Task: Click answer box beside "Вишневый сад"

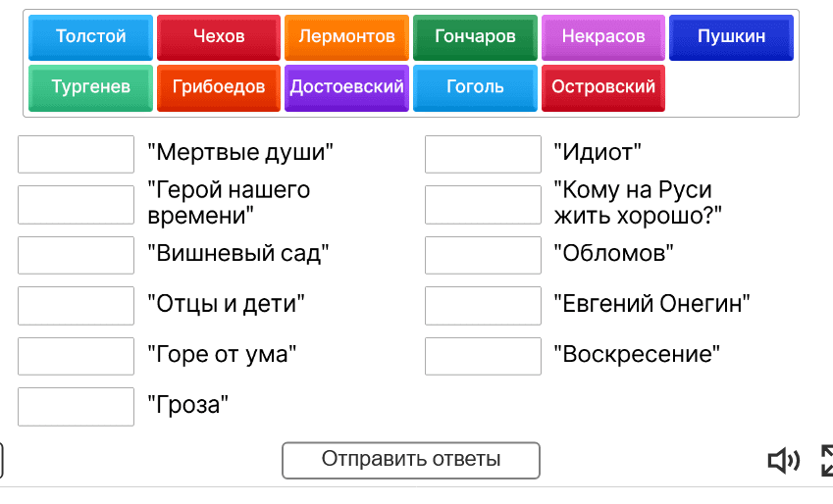Action: 76,255
